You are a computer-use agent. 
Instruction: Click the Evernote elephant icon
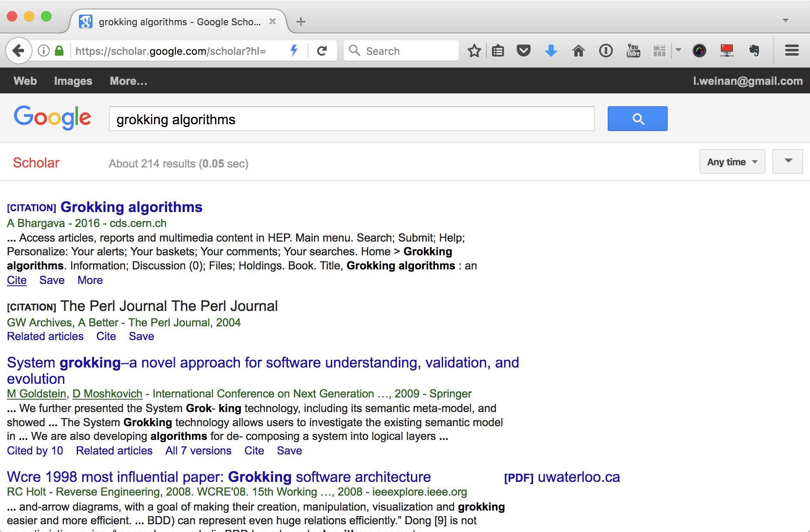pos(754,51)
